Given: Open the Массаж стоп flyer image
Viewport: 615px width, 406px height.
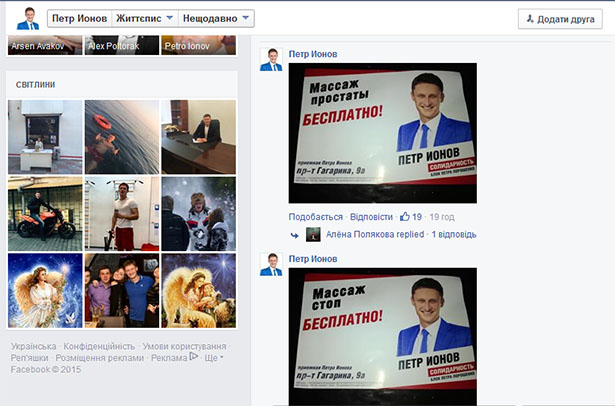Looking at the screenshot, I should (x=383, y=337).
